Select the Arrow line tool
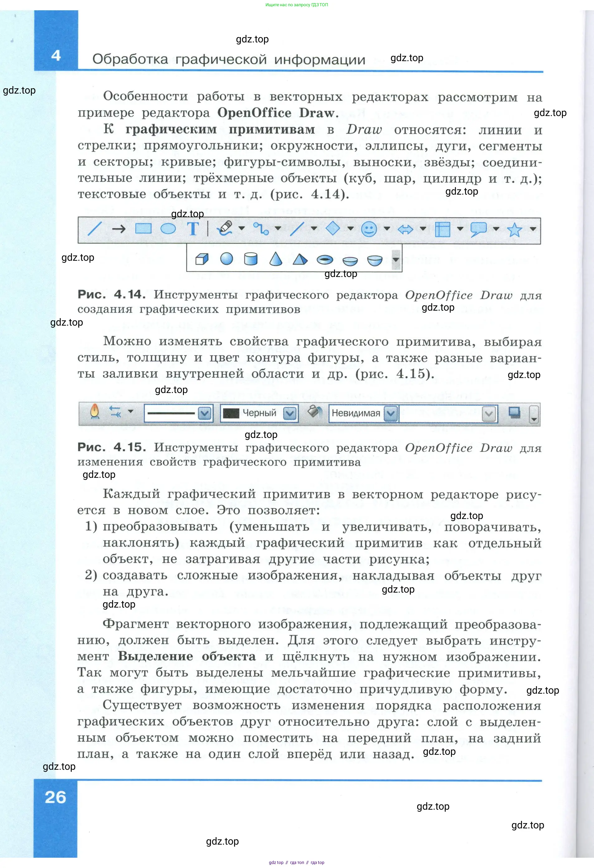 click(119, 229)
